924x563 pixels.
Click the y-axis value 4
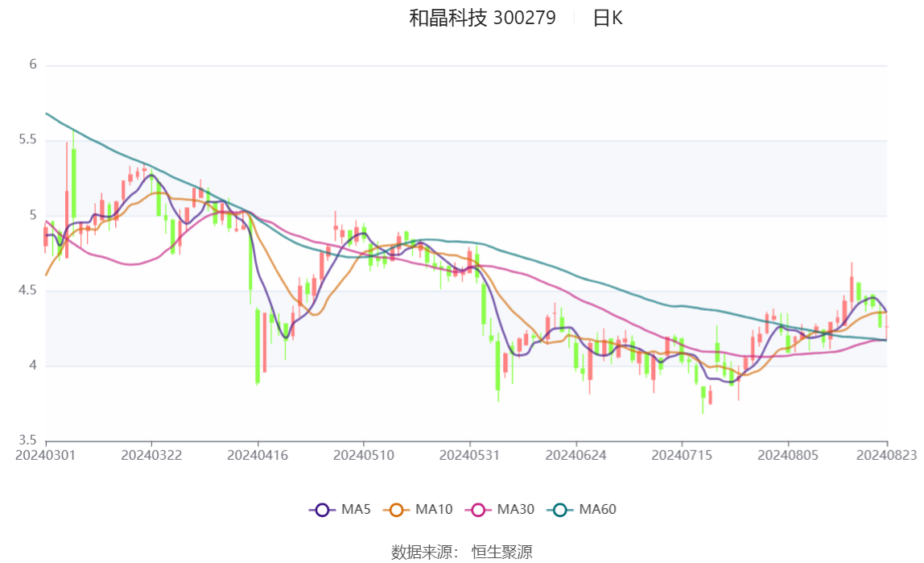[33, 366]
